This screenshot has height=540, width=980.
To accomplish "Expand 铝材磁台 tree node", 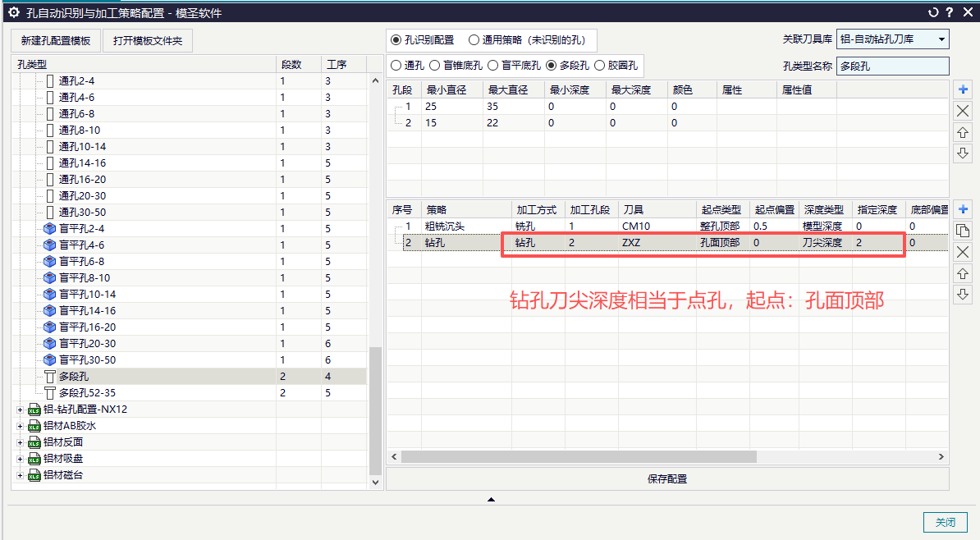I will coord(20,476).
